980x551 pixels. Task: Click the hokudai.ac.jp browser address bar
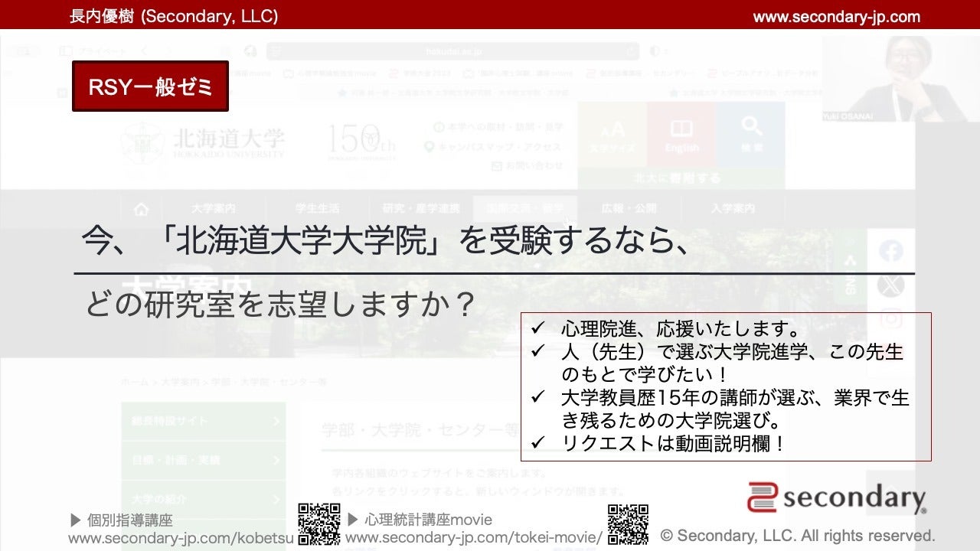453,51
